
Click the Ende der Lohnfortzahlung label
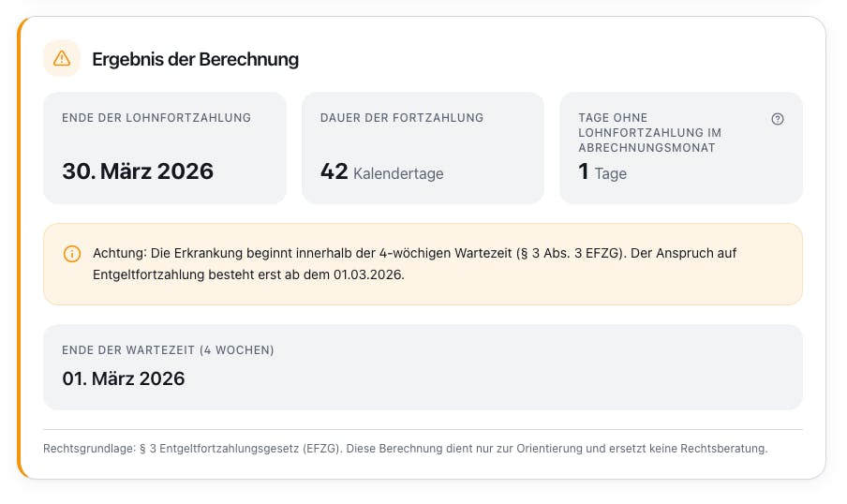point(156,118)
